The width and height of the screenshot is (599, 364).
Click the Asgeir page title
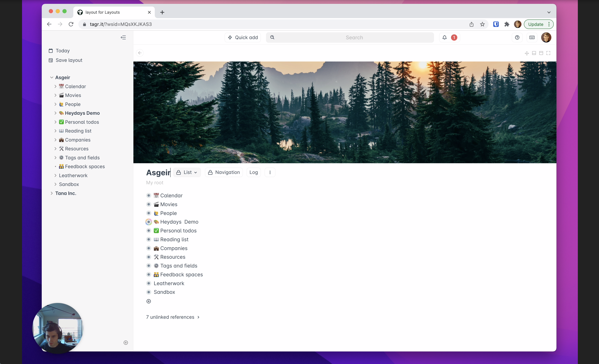coord(158,172)
